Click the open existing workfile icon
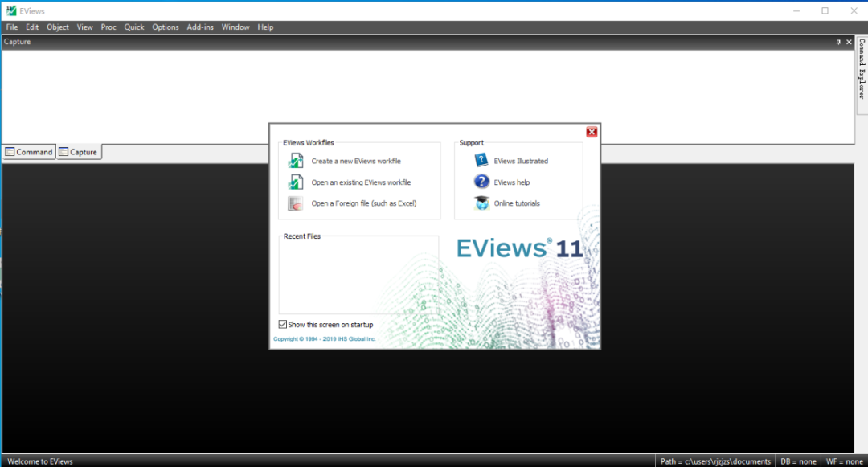This screenshot has width=868, height=467. point(296,182)
